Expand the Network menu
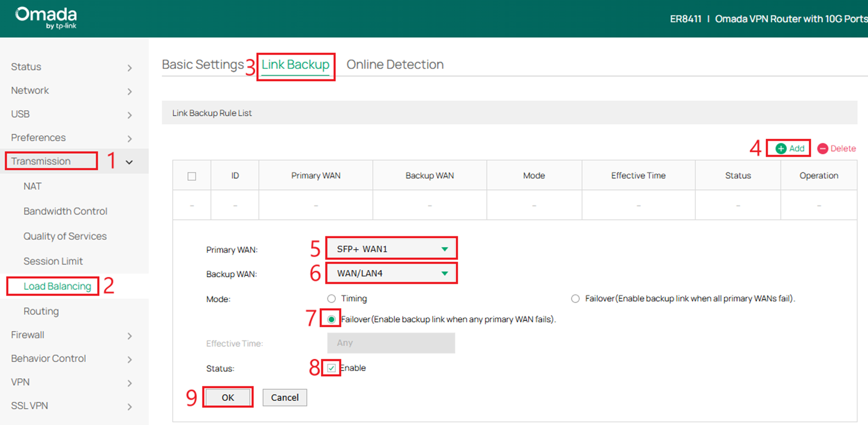The image size is (868, 425). tap(30, 90)
